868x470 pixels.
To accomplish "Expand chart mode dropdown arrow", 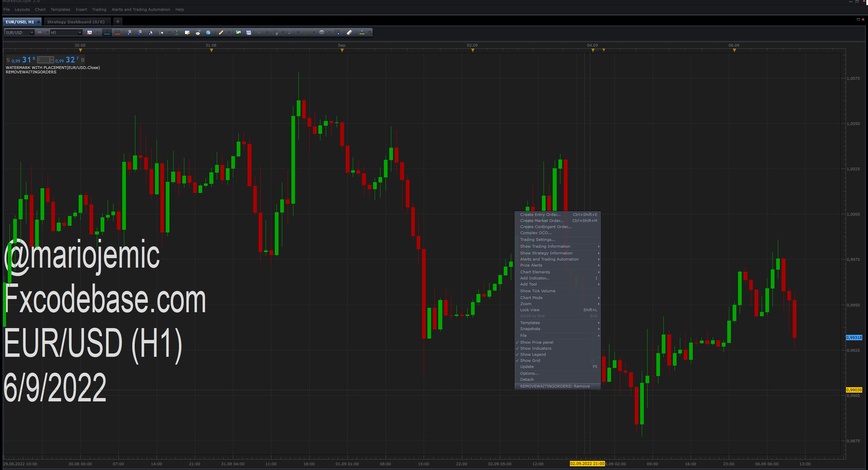I will 98,33.
